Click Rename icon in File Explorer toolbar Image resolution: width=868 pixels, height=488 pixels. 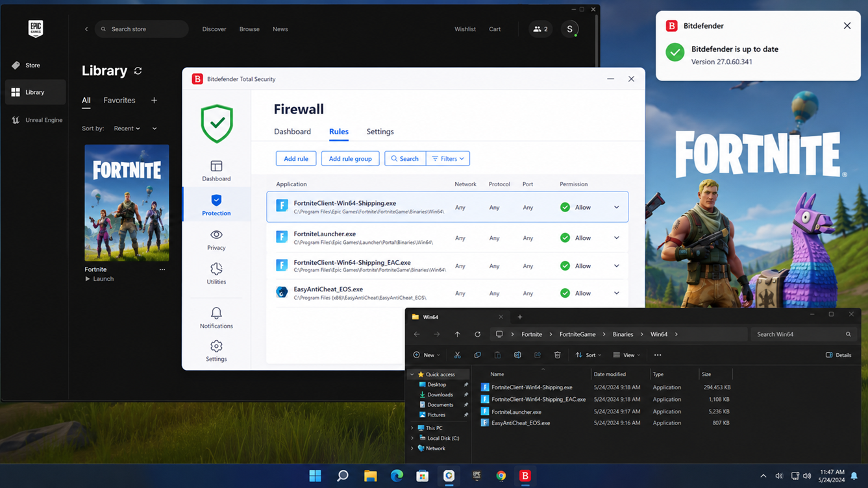click(x=517, y=355)
